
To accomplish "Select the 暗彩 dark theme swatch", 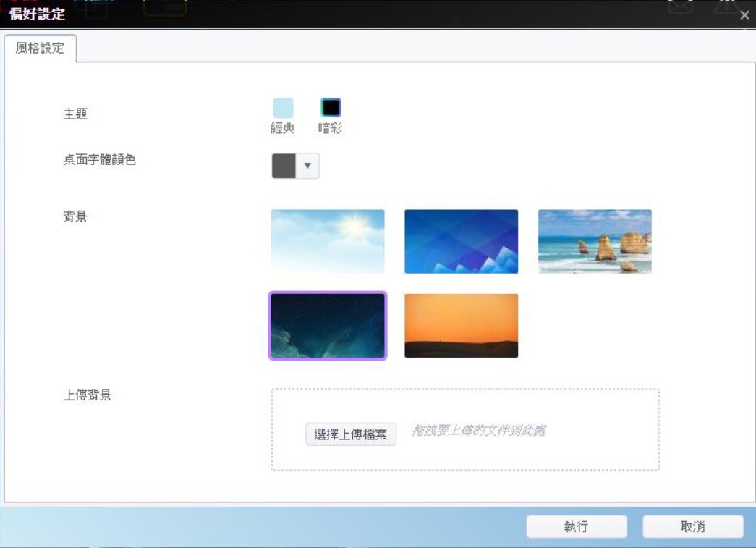I will pyautogui.click(x=331, y=108).
